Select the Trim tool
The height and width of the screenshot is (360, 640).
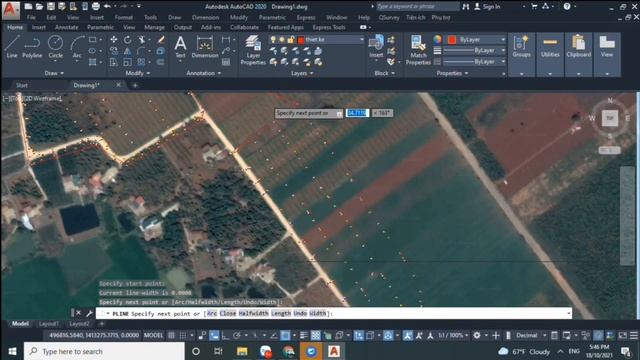click(x=141, y=39)
